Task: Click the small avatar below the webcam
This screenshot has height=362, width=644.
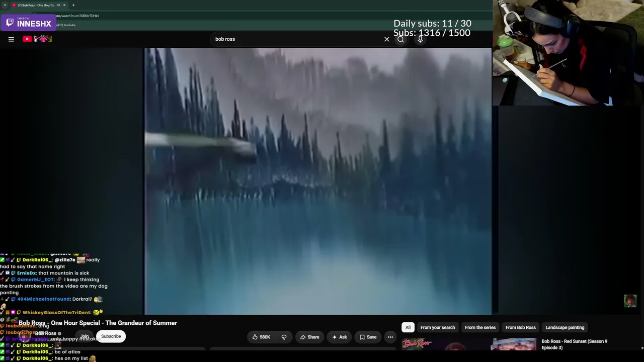Action: point(630,301)
